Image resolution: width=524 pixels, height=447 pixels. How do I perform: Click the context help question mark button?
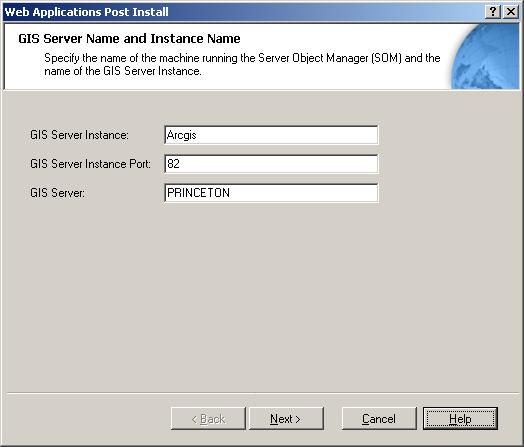click(x=493, y=12)
